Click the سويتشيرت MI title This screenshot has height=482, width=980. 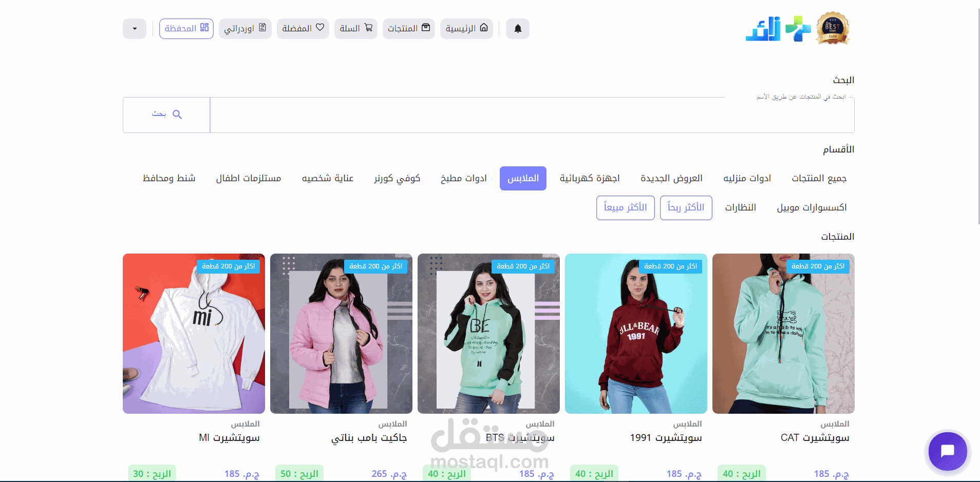pos(230,438)
